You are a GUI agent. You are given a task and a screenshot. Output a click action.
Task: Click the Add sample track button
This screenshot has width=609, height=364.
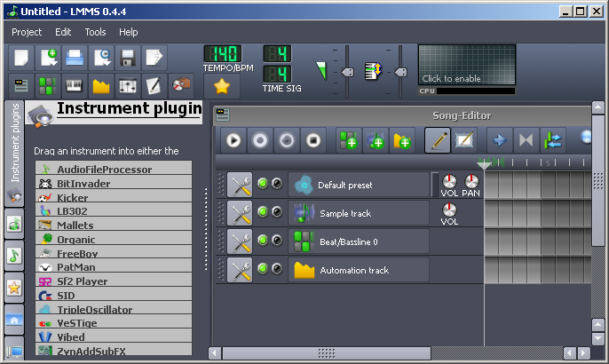pos(376,139)
